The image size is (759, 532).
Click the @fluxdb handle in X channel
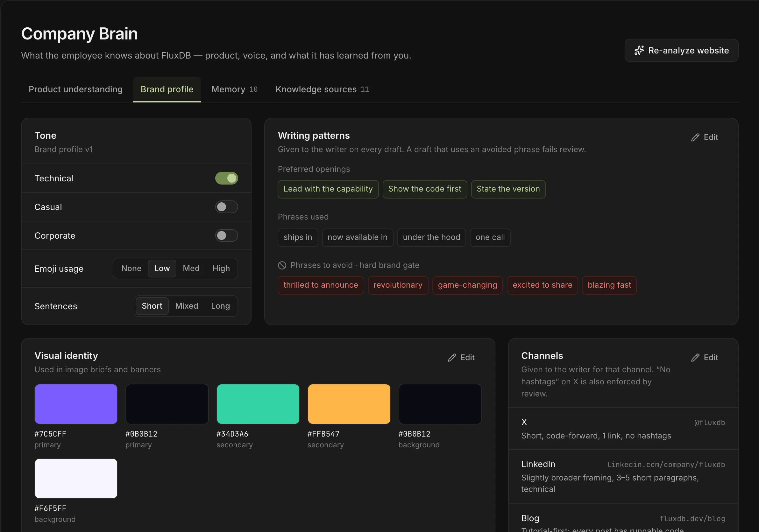pyautogui.click(x=709, y=423)
